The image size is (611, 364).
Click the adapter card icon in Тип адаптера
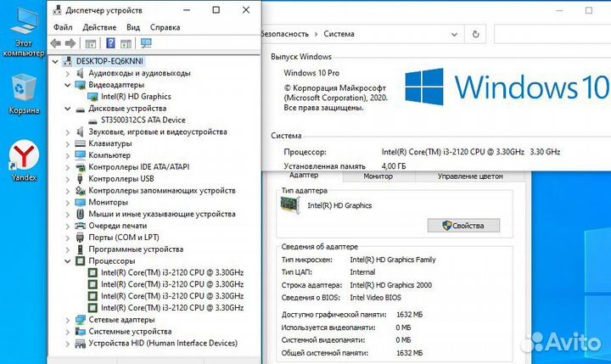[290, 205]
